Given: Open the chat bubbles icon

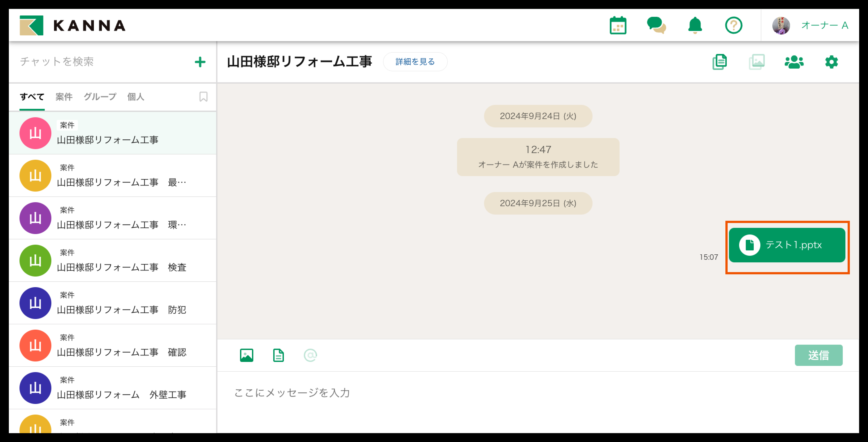Looking at the screenshot, I should point(656,25).
